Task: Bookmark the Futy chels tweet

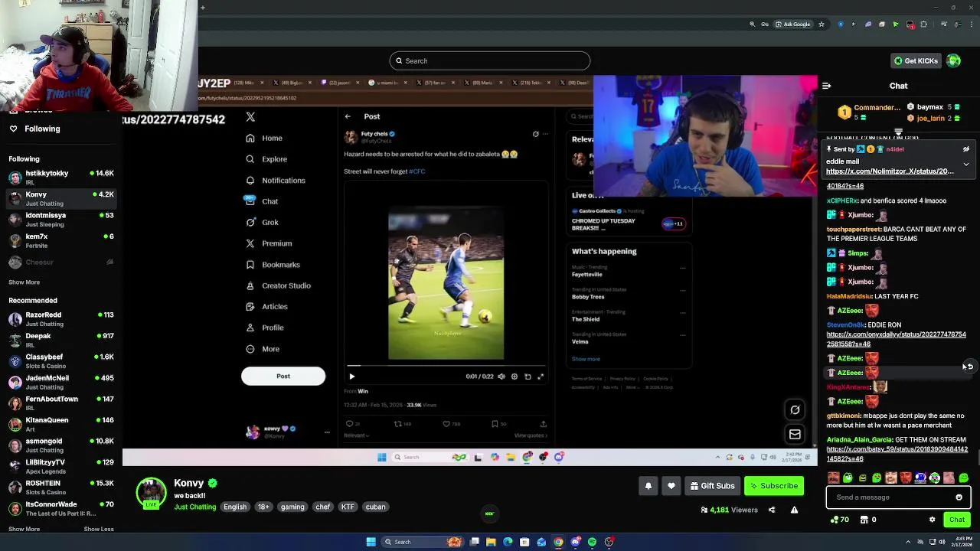Action: 495,424
